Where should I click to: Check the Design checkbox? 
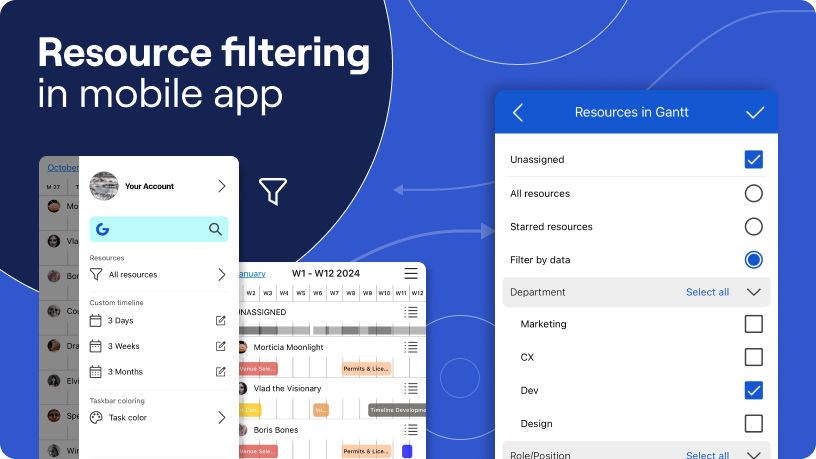point(754,424)
